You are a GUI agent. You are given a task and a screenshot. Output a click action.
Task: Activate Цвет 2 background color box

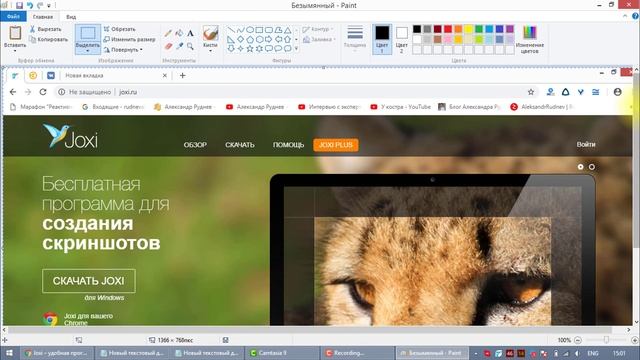(x=402, y=40)
